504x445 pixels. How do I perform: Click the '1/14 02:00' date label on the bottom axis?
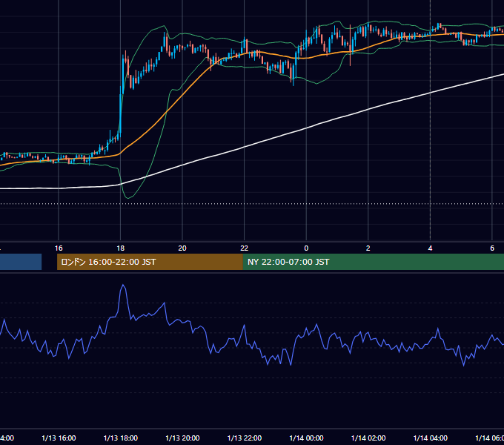click(x=368, y=438)
